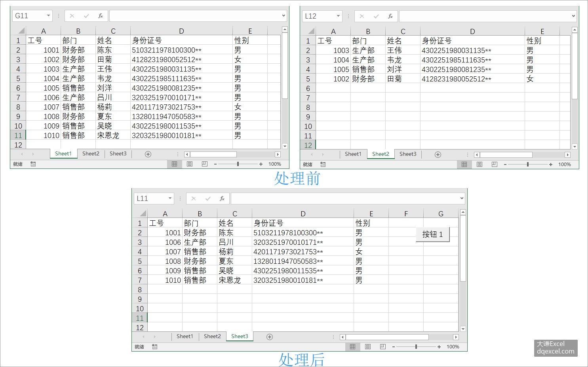Image resolution: width=588 pixels, height=367 pixels.
Task: Expand formula bar in Sheet3 window
Action: pyautogui.click(x=462, y=199)
